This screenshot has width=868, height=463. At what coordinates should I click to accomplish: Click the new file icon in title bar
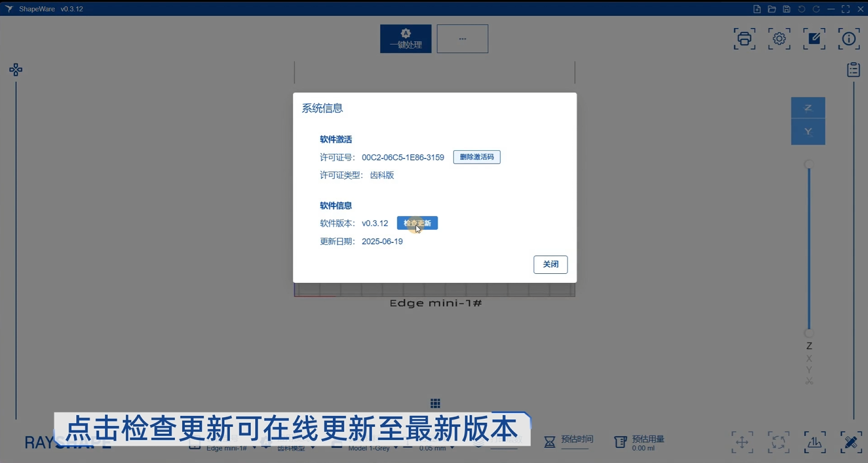757,9
